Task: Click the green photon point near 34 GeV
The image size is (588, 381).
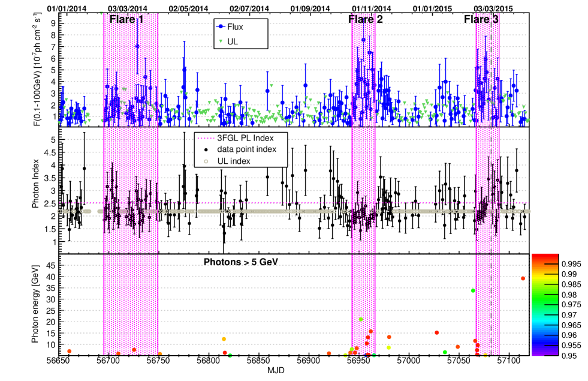Action: point(473,290)
